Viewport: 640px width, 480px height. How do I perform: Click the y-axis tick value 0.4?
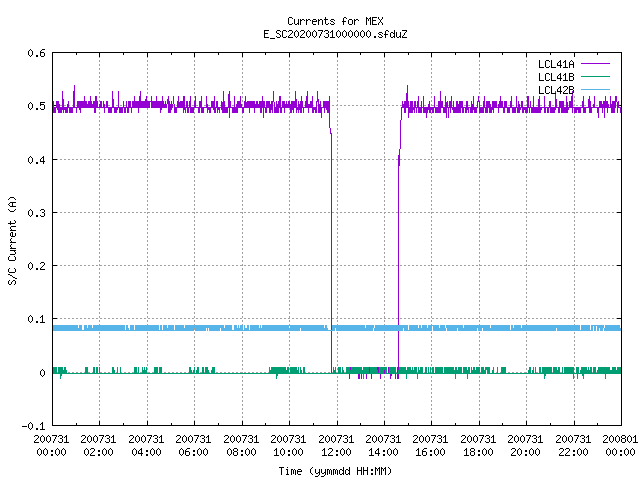(x=37, y=160)
